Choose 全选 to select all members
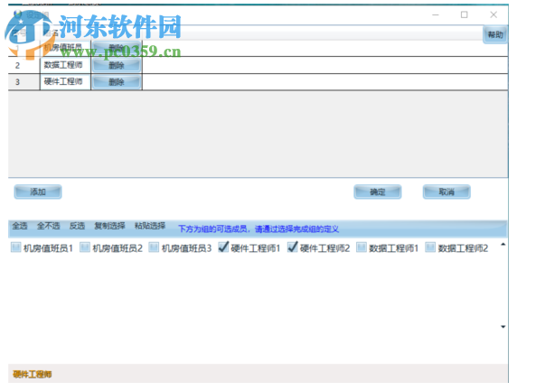545x392 pixels. coord(20,226)
